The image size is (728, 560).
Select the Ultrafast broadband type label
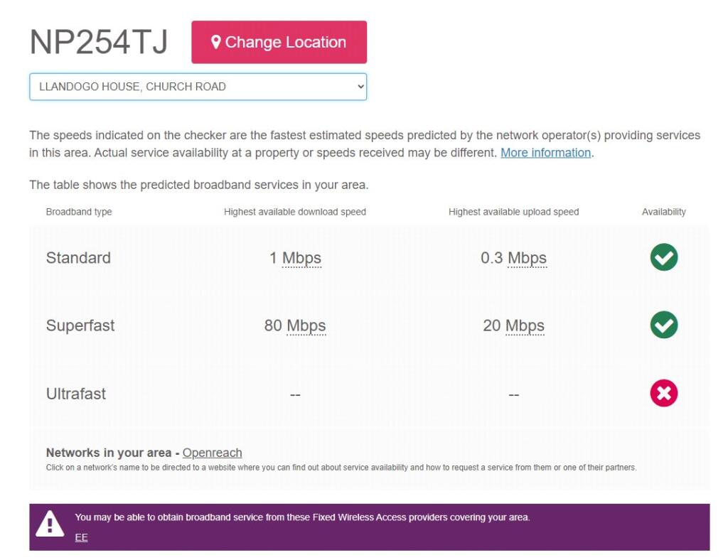(76, 394)
